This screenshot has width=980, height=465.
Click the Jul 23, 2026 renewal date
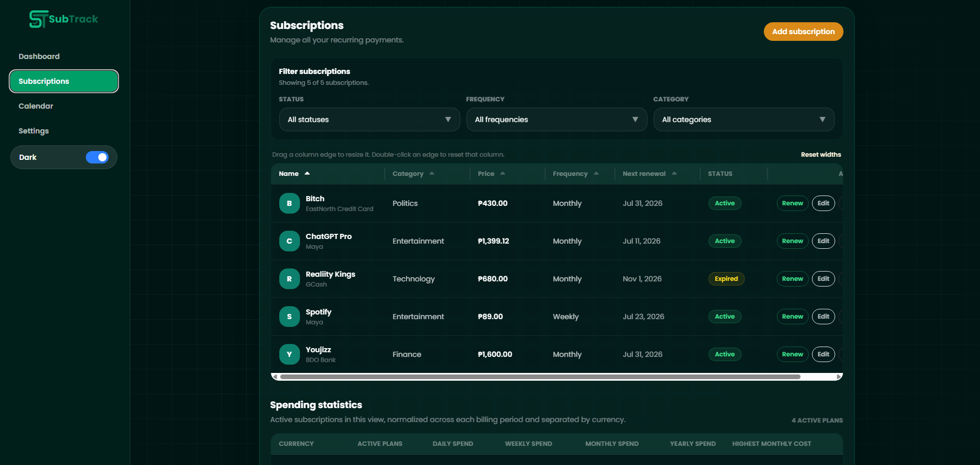click(x=643, y=317)
